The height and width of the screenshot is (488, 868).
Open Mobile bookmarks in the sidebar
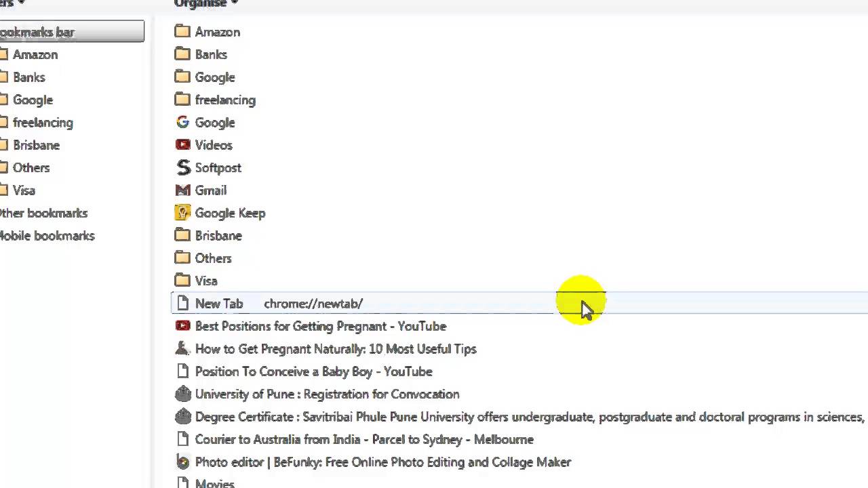coord(47,236)
